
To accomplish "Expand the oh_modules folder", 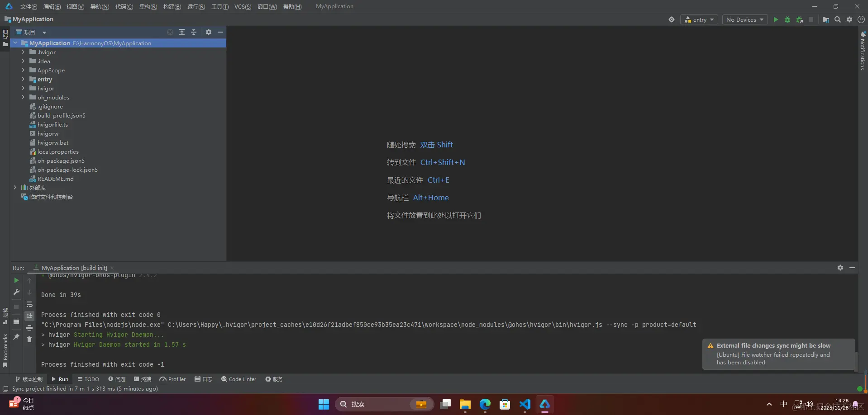I will tap(23, 97).
